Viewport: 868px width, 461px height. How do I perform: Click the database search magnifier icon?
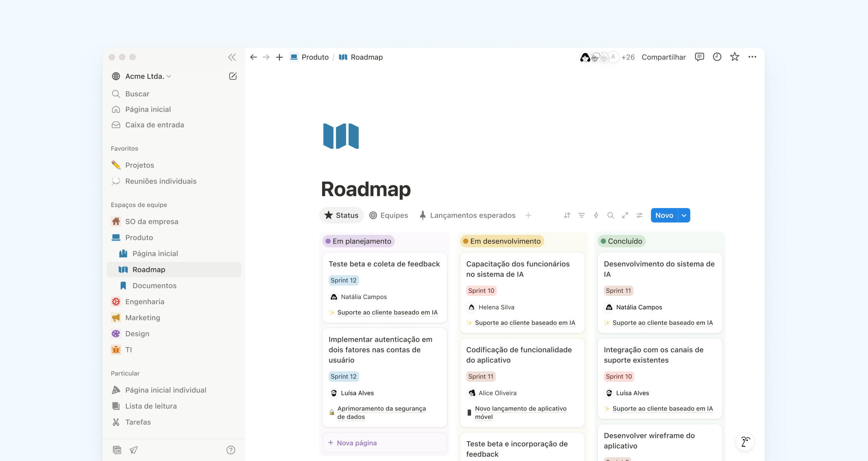click(611, 215)
